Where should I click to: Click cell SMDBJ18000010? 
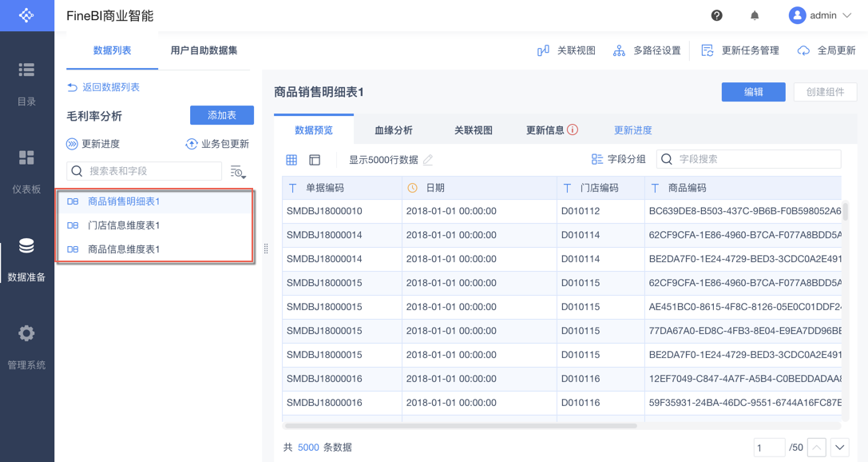(342, 211)
